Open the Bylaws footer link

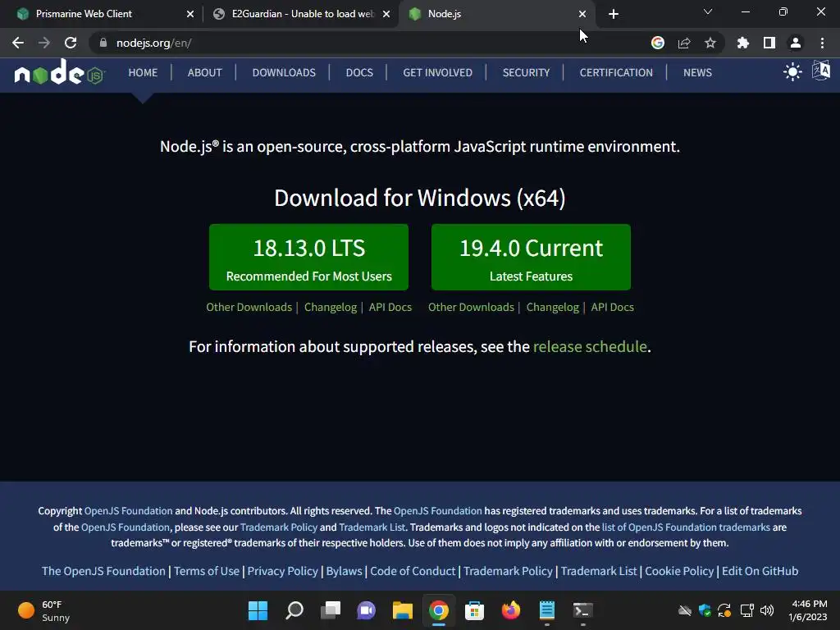point(344,571)
